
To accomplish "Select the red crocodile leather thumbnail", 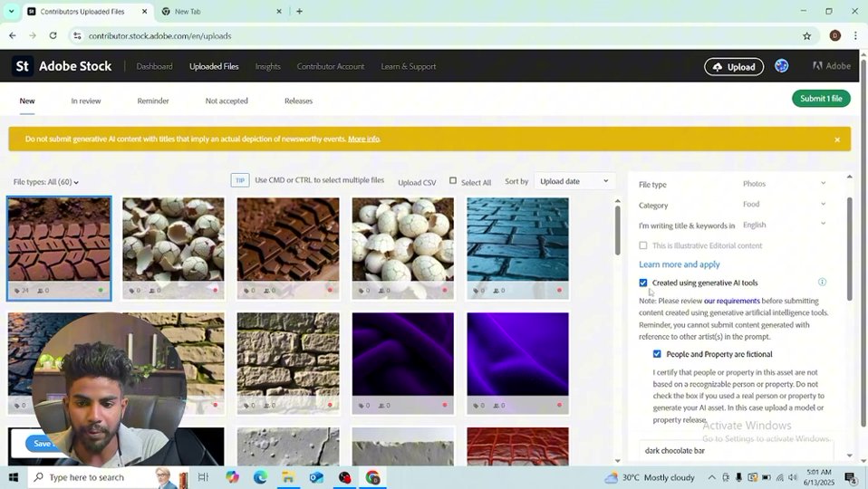I will [517, 446].
